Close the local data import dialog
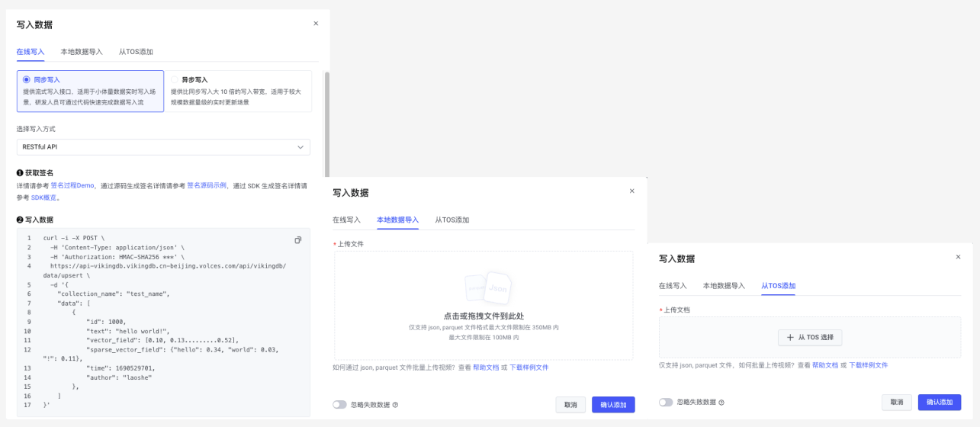This screenshot has width=980, height=427. tap(631, 191)
